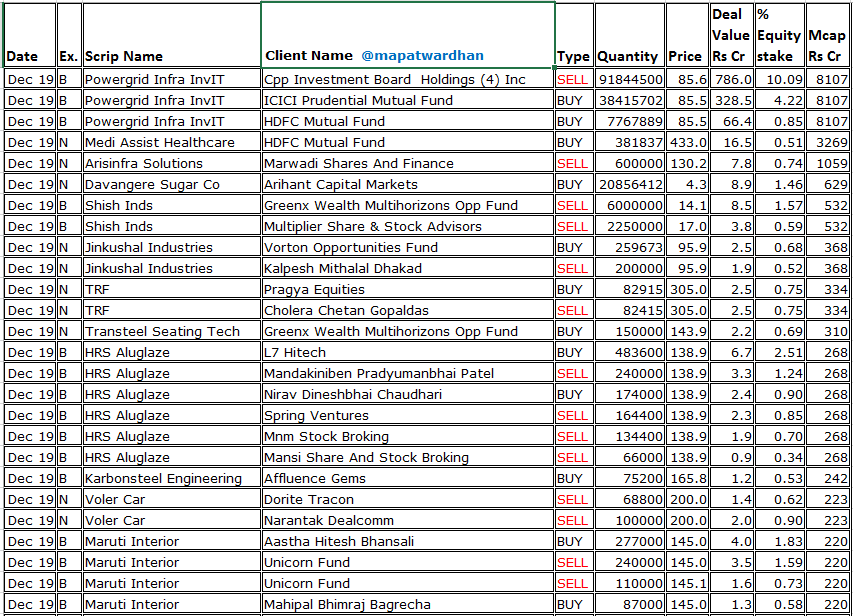853x616 pixels.
Task: Click the 'L7 Hitech' client cell
Action: pos(407,353)
